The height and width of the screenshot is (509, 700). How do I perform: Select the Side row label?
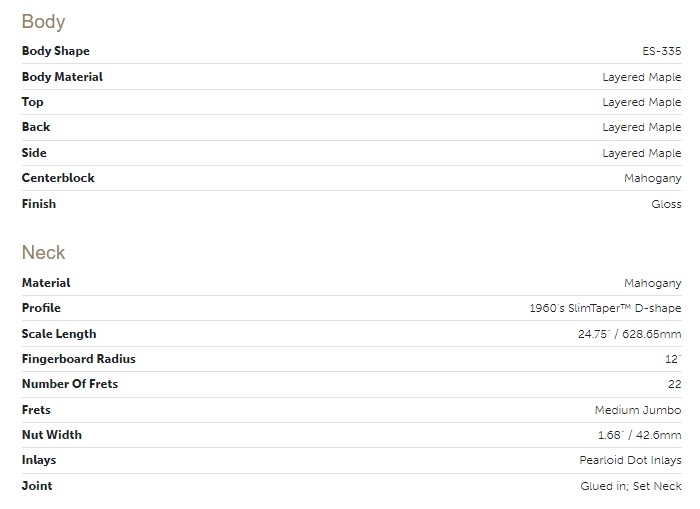[34, 153]
